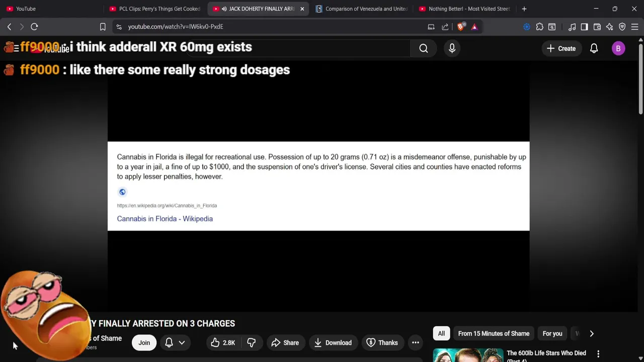
Task: Select the All filter chip
Action: pos(441,334)
